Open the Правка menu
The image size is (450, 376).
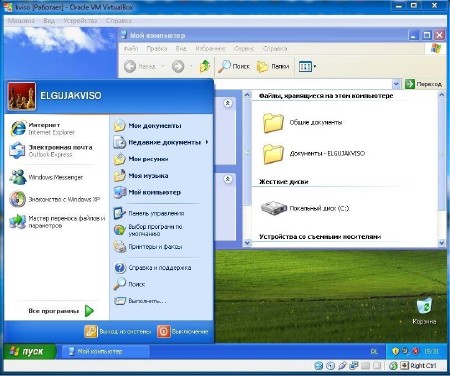(157, 49)
